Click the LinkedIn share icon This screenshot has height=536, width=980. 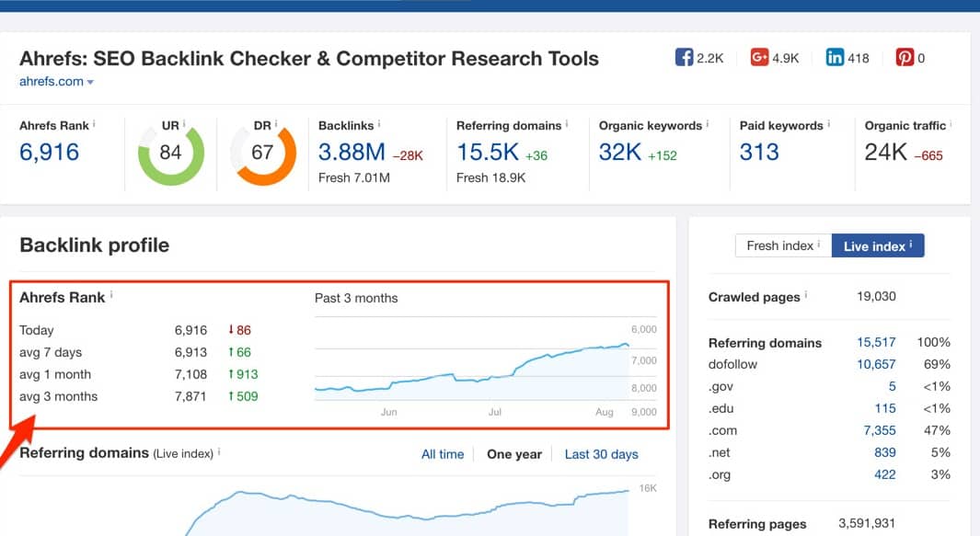[x=835, y=58]
